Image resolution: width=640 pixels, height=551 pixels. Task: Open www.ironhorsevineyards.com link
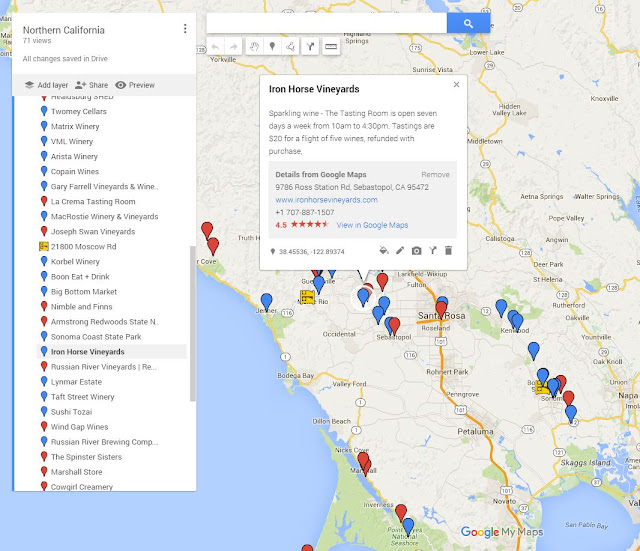326,200
